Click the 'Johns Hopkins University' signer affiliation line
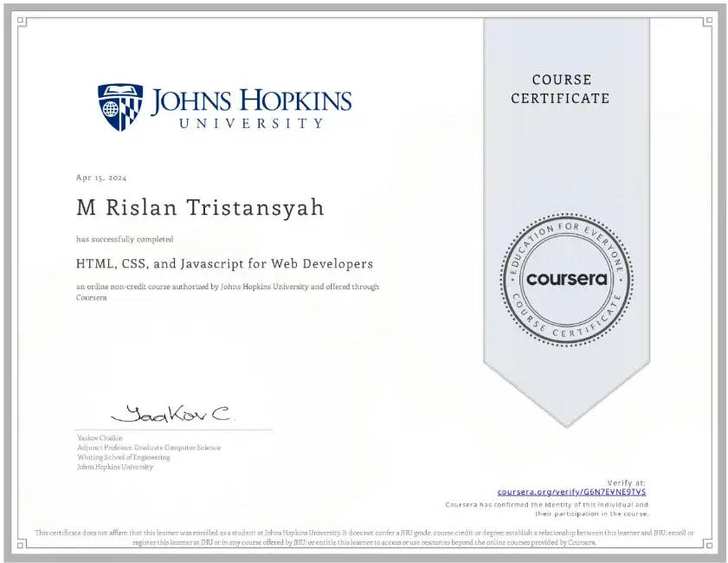Viewport: 728px width, 563px height. (115, 467)
